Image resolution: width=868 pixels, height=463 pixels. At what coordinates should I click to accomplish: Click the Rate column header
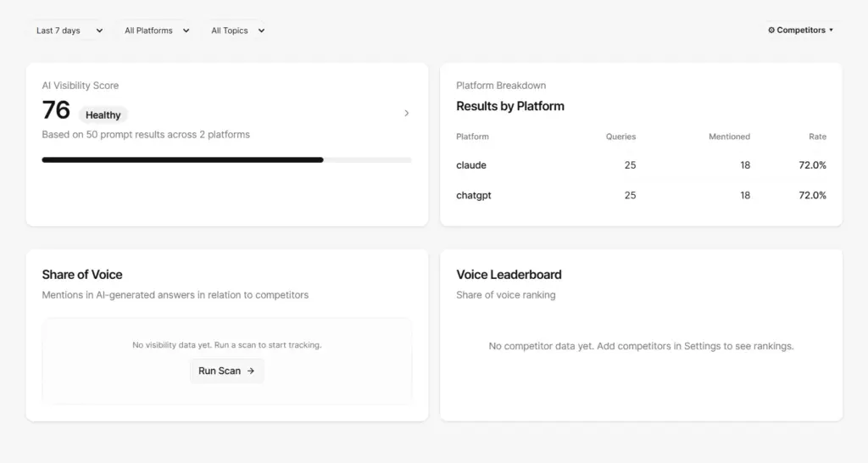click(x=817, y=137)
